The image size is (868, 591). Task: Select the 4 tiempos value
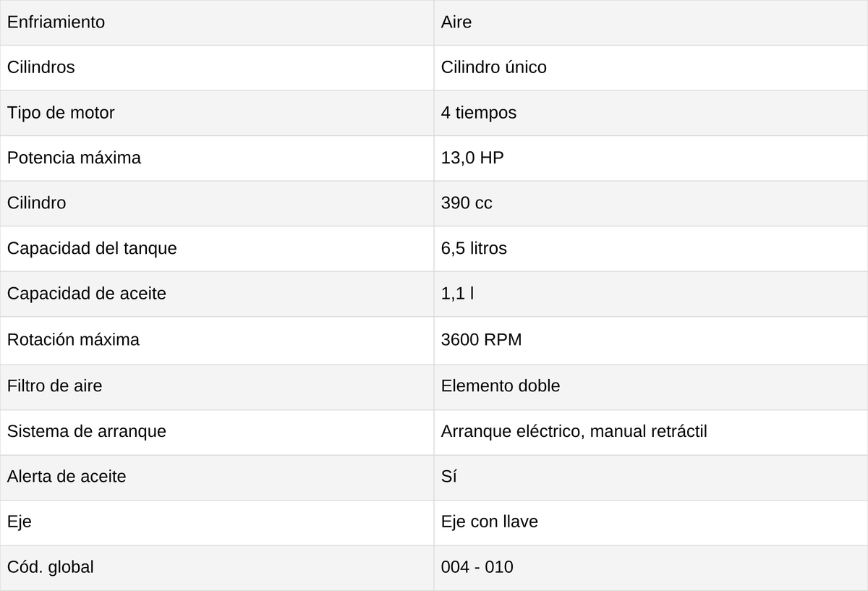(479, 113)
